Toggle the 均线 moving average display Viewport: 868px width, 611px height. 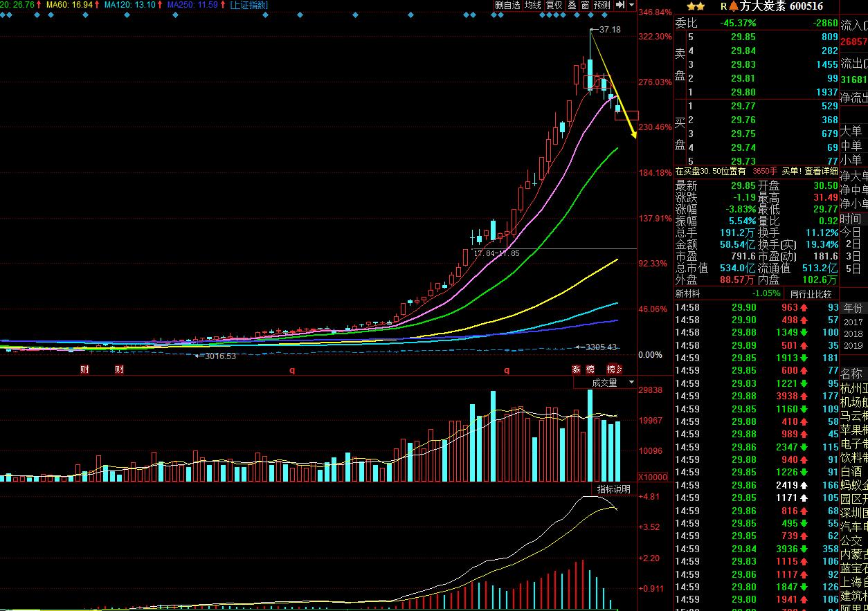pos(532,6)
